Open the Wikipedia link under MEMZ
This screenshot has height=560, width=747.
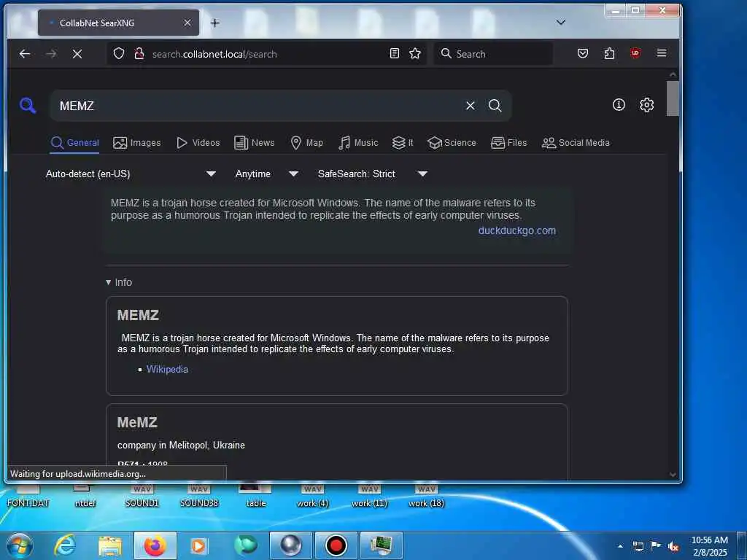[167, 369]
